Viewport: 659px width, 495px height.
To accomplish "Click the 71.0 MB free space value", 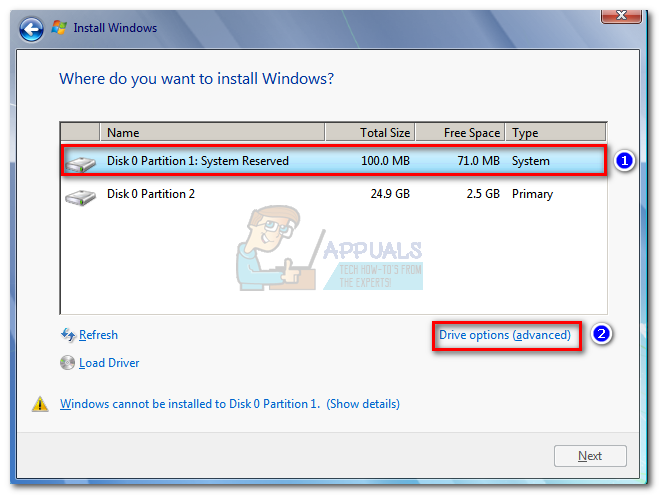I will pyautogui.click(x=479, y=161).
